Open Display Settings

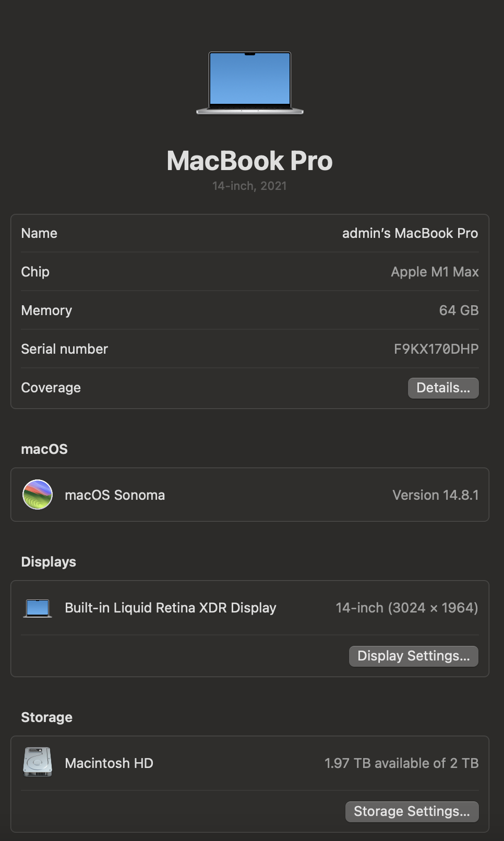pyautogui.click(x=413, y=656)
